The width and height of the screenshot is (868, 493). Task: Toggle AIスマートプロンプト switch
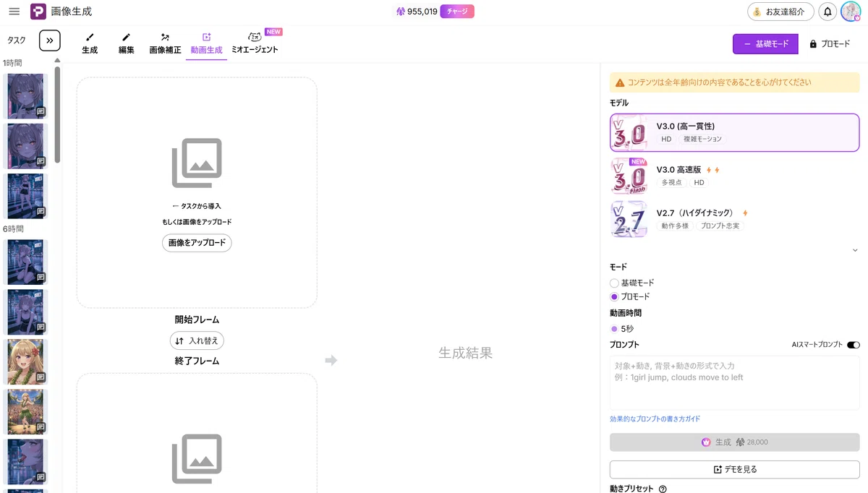tap(853, 345)
